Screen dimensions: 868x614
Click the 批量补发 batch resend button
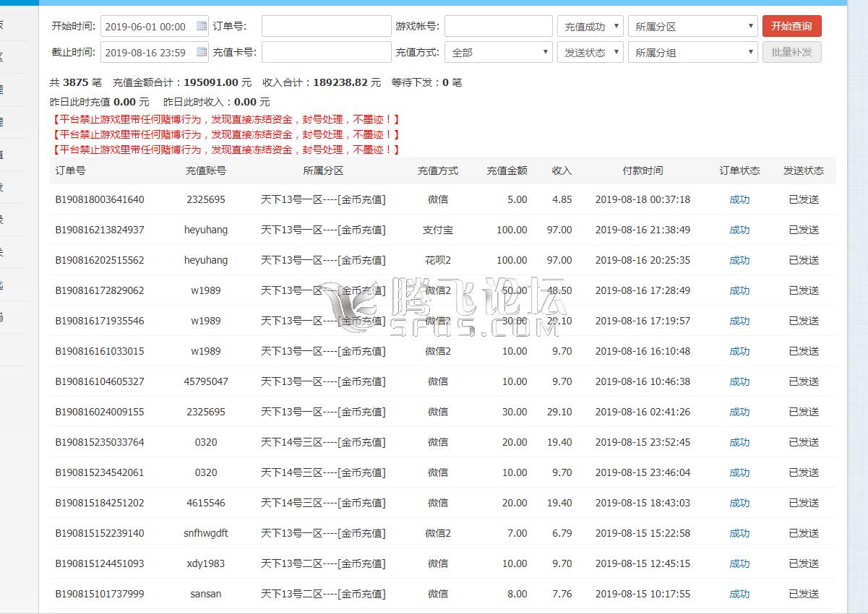coord(791,52)
